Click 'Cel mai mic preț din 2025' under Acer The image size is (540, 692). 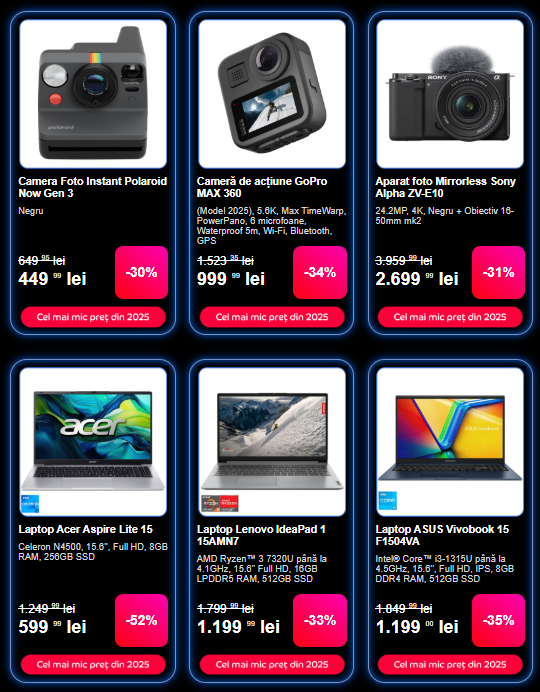point(93,665)
